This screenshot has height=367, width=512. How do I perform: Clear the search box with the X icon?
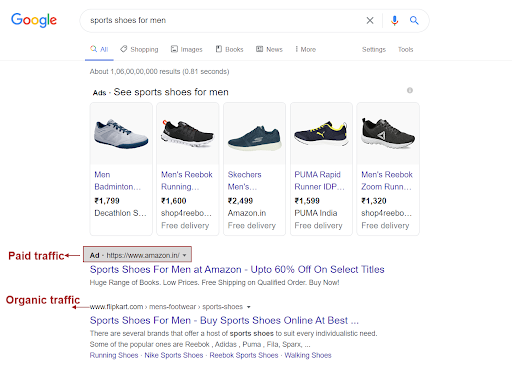370,20
